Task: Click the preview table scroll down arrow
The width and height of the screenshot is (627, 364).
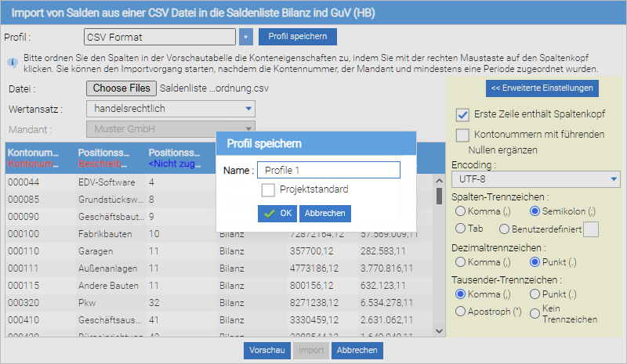Action: click(x=439, y=331)
